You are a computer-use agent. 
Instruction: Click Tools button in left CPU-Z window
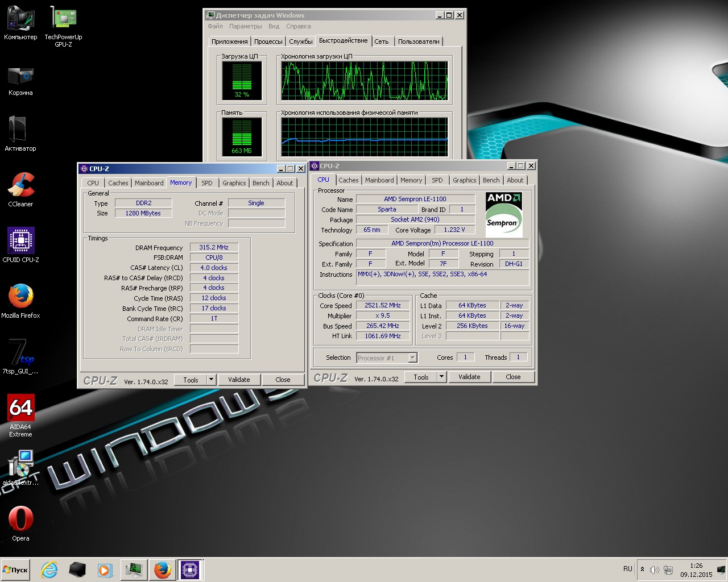tap(191, 380)
